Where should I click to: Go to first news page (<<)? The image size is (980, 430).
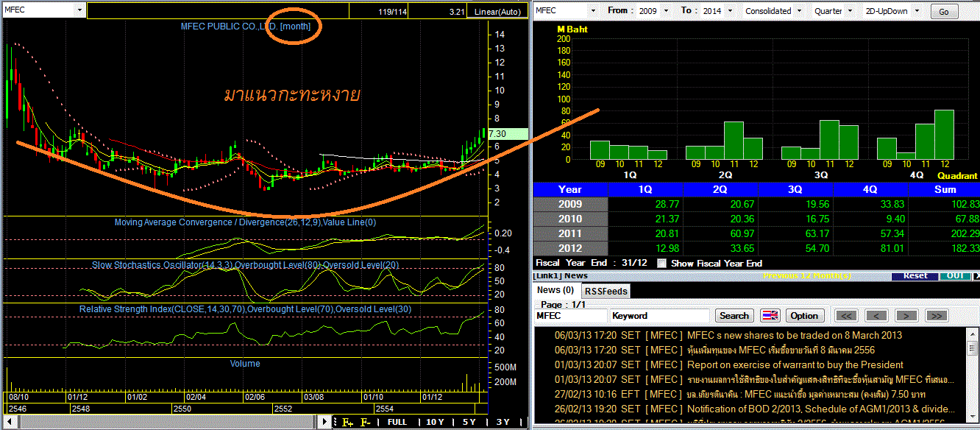[x=848, y=316]
